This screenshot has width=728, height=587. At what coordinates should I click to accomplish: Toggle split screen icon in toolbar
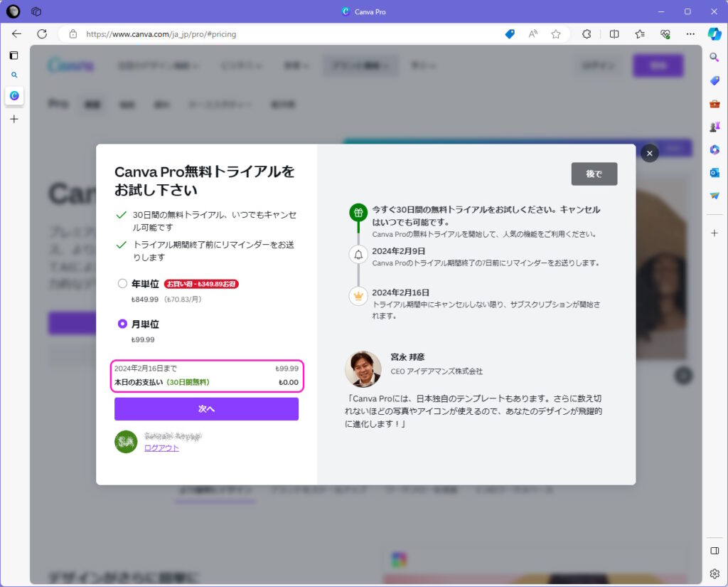pyautogui.click(x=614, y=34)
